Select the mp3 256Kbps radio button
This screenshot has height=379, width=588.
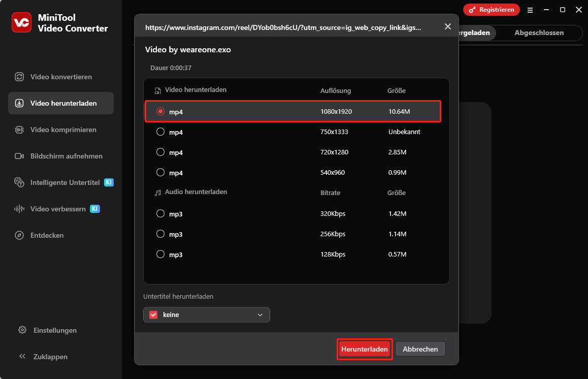click(160, 234)
